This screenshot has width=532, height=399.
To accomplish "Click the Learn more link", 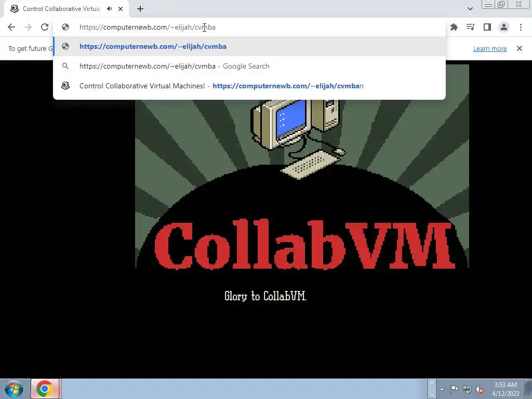I will coord(490,48).
